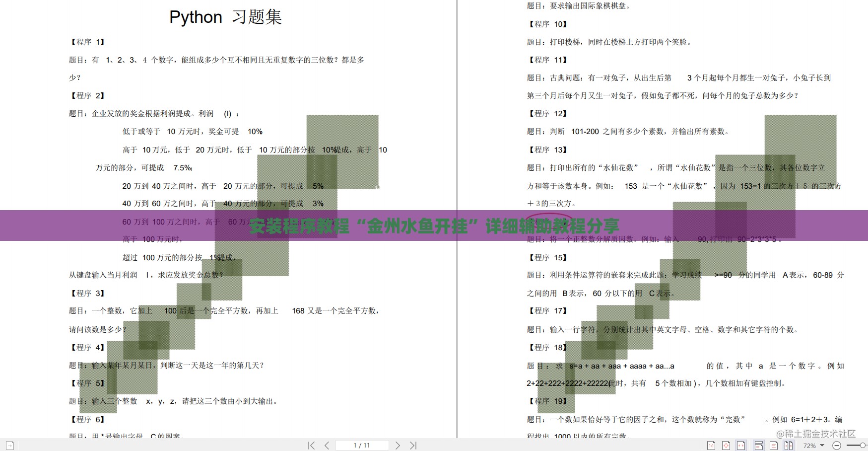Click the 【程序 19】 heading
868x451 pixels.
tap(547, 401)
